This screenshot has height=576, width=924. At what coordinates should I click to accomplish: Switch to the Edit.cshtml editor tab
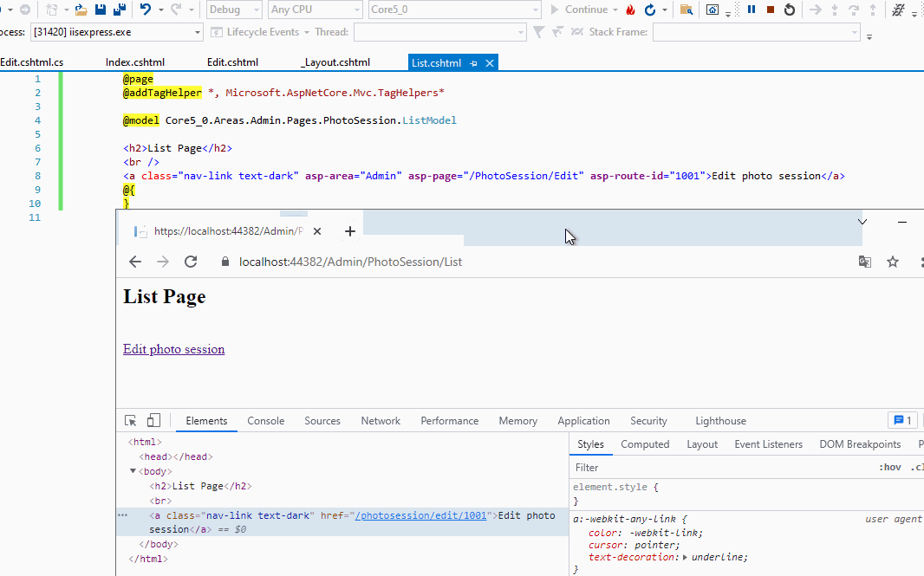click(233, 62)
